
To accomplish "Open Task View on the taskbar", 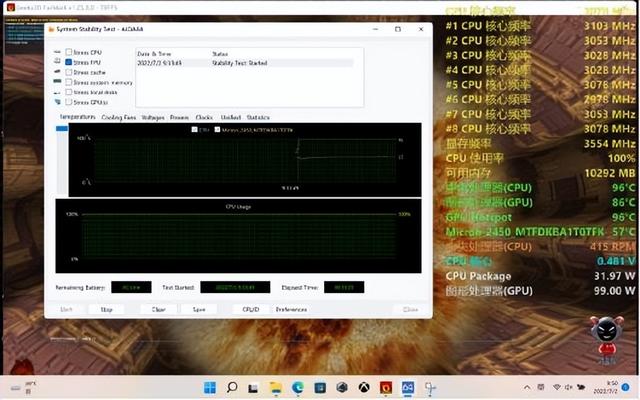I will 253,387.
